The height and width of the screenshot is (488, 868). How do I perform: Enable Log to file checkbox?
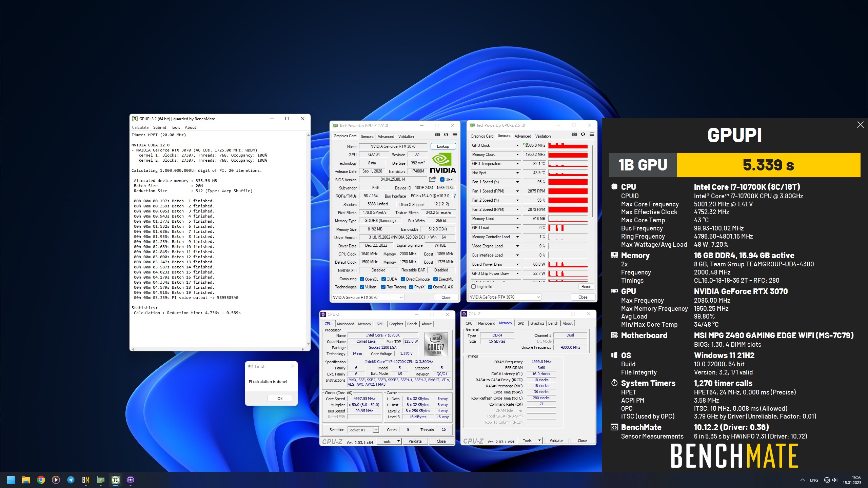tap(473, 287)
